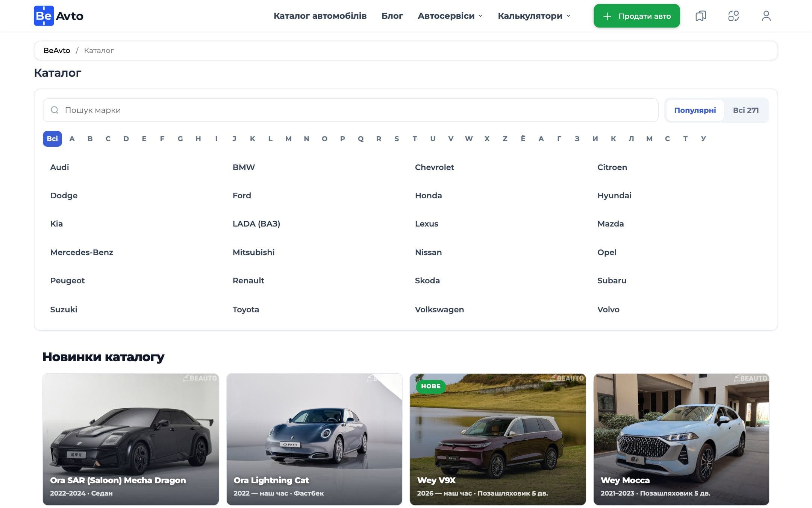Switch to the Всі 271 tab
The height and width of the screenshot is (508, 812).
746,110
